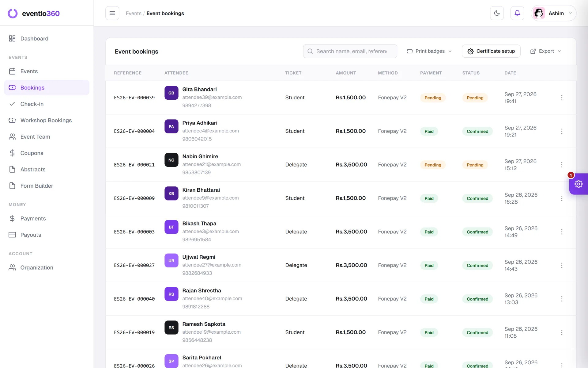The image size is (588, 368).
Task: Click the Workshop Bookings ticket icon
Action: click(x=12, y=120)
